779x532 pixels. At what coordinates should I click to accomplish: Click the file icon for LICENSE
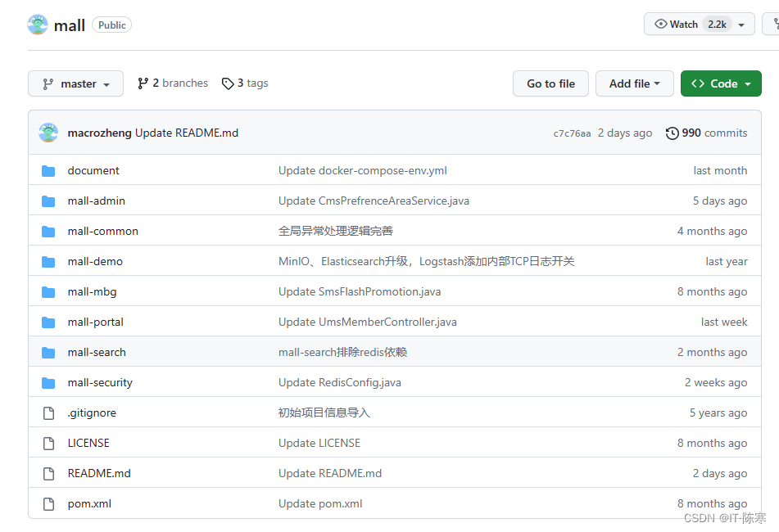click(48, 443)
